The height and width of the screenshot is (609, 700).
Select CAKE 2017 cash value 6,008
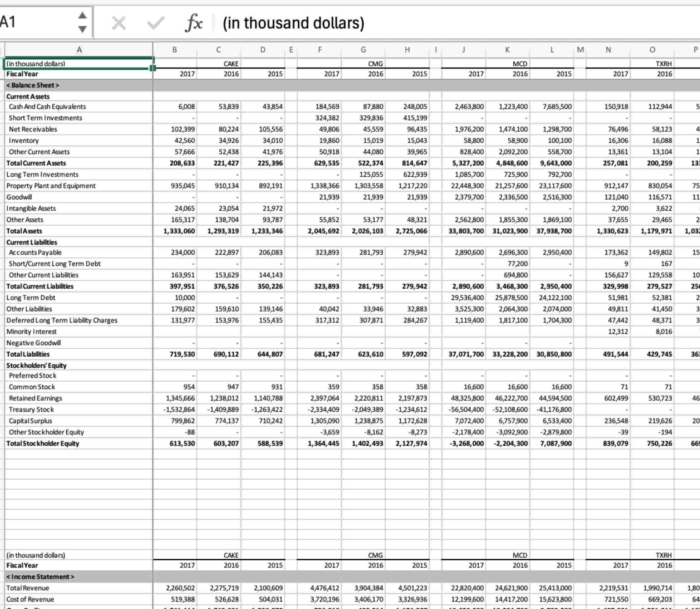pos(175,107)
